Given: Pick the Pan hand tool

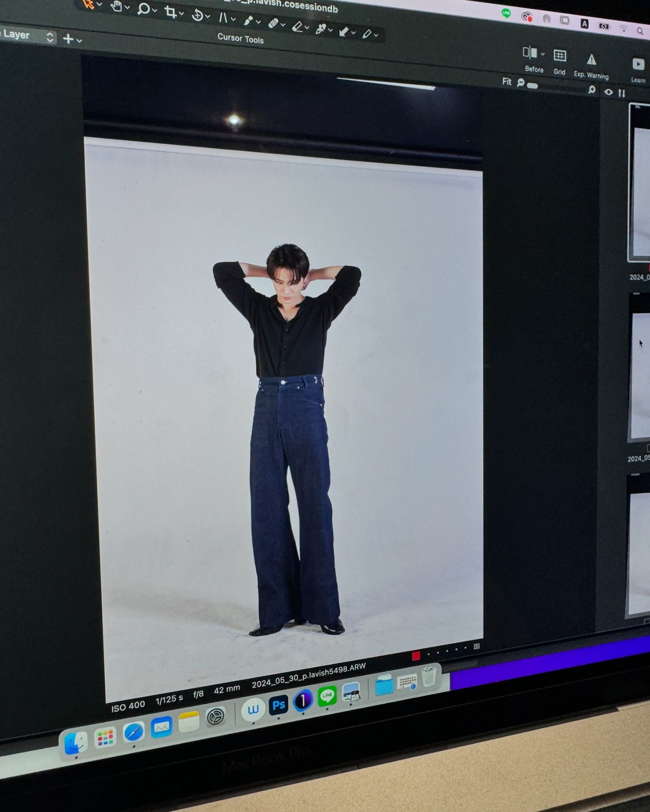Looking at the screenshot, I should [x=116, y=6].
